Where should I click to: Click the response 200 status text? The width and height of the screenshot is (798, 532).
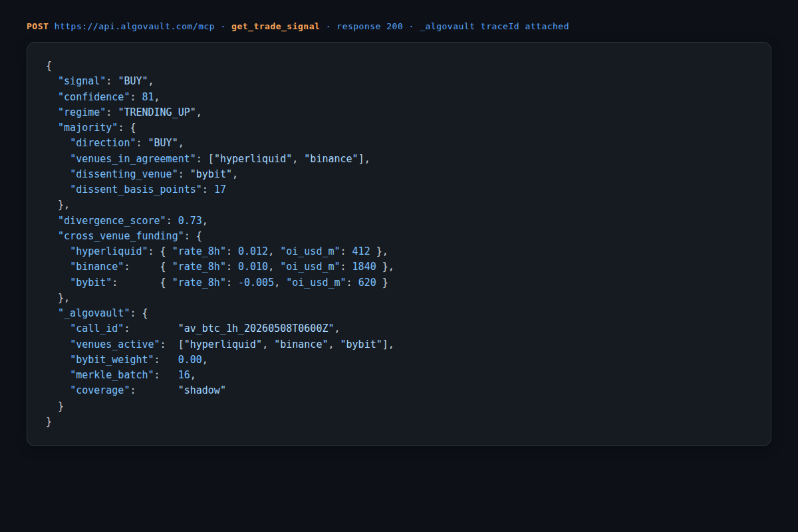[x=370, y=27]
